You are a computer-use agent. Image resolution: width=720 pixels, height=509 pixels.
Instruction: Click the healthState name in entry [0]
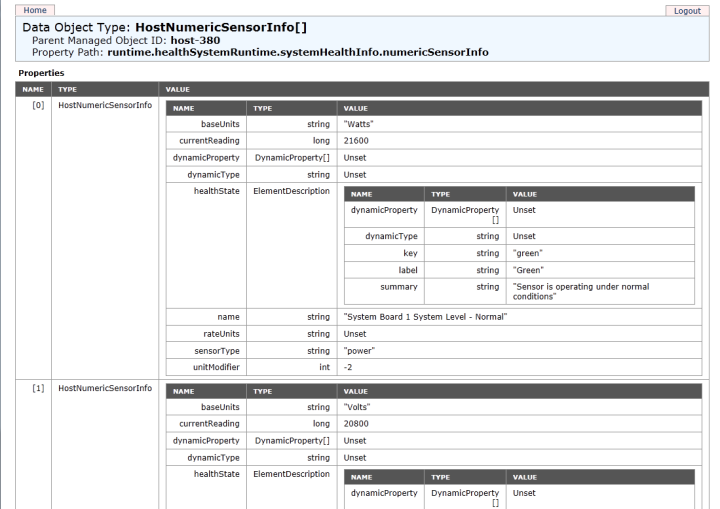click(x=217, y=191)
